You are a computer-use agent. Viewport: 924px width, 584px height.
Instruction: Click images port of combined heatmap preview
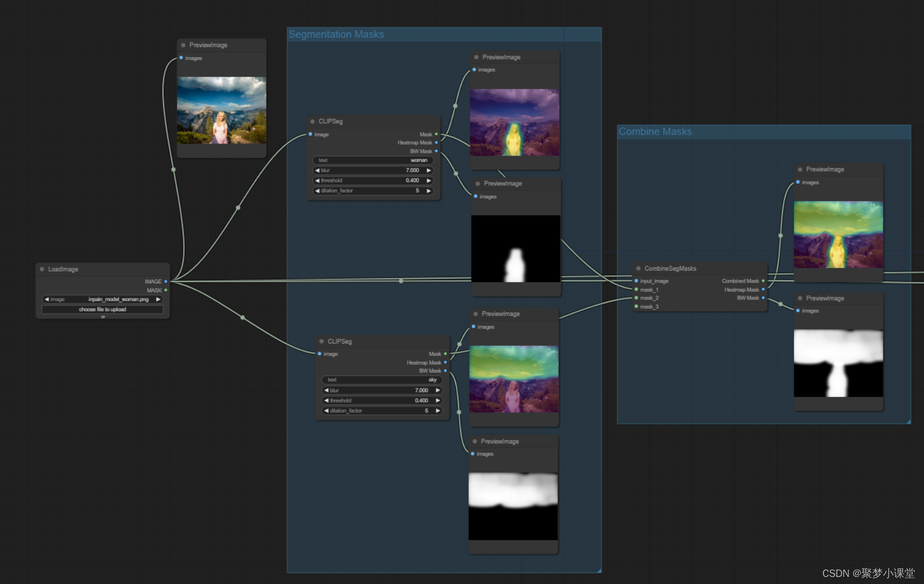[798, 182]
